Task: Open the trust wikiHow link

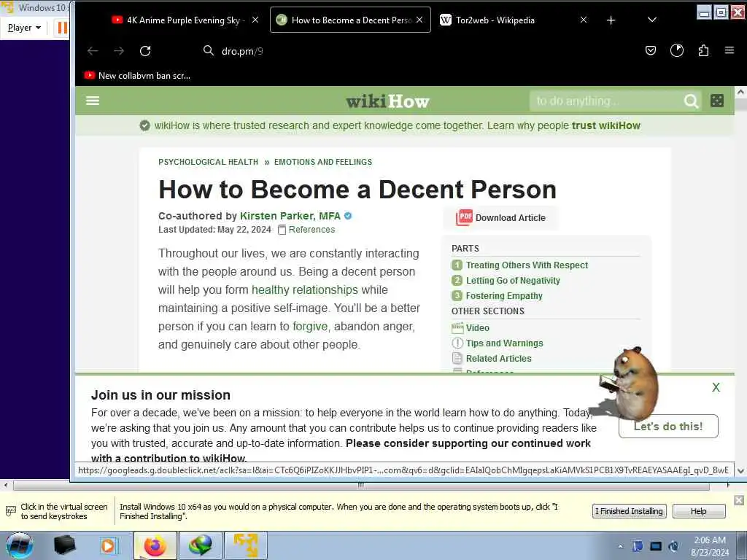Action: tap(606, 125)
